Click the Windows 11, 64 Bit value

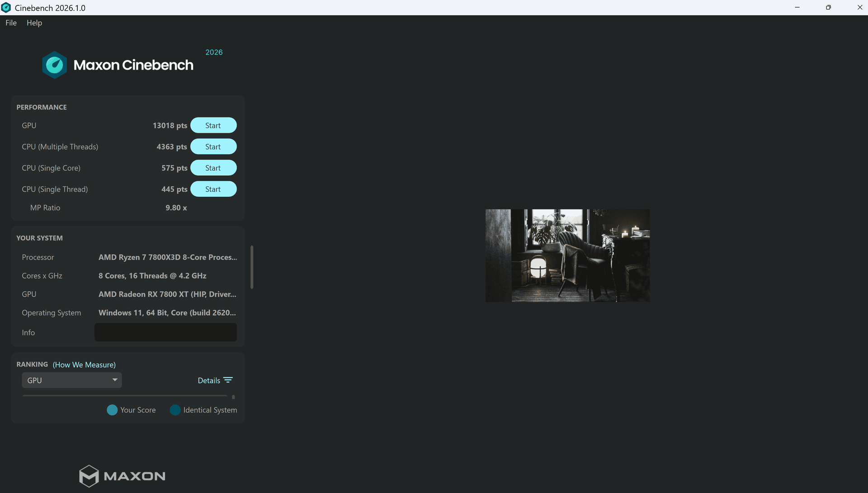pos(167,313)
